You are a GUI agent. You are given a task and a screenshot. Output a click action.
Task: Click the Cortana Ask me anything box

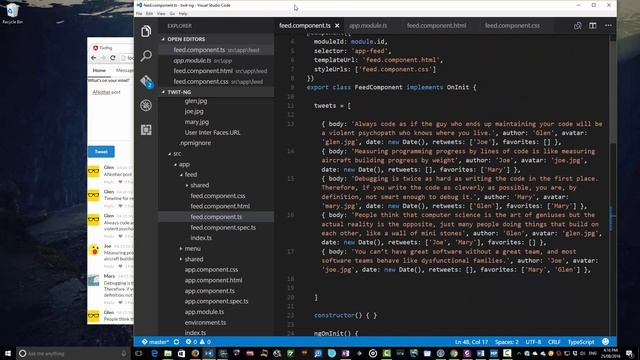73,353
